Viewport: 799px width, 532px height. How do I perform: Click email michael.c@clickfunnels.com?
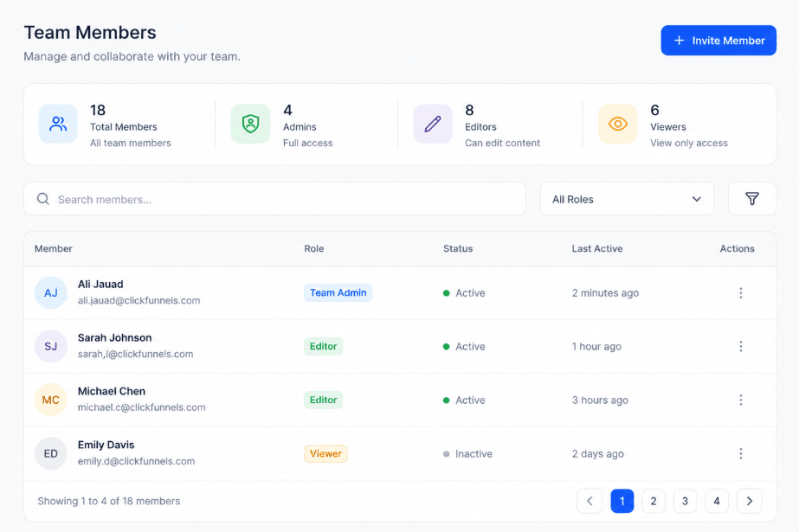click(142, 407)
